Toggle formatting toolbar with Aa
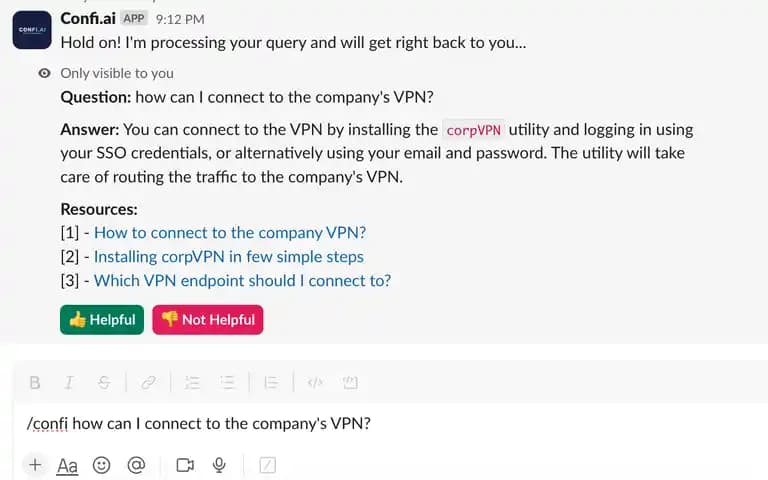Image resolution: width=768 pixels, height=480 pixels. click(68, 465)
